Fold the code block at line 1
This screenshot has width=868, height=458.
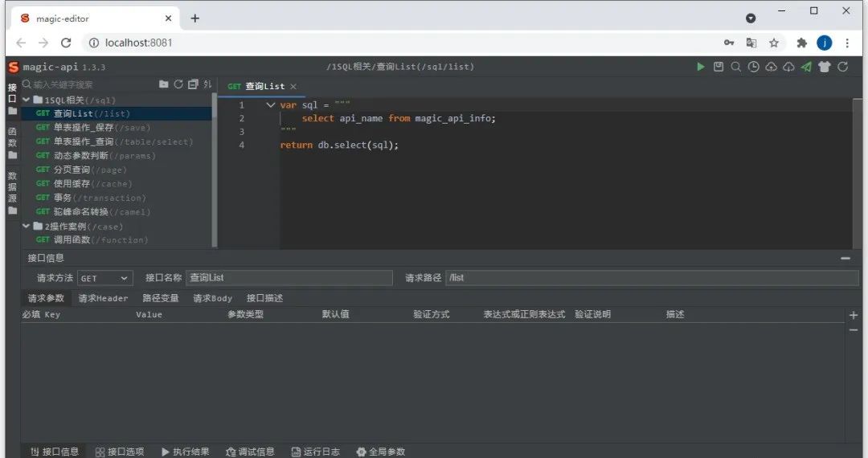pyautogui.click(x=270, y=104)
